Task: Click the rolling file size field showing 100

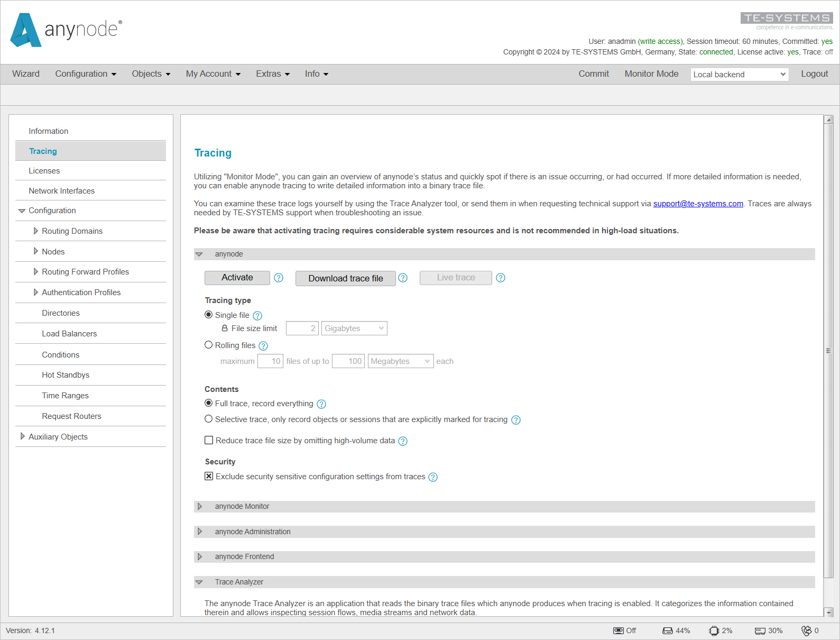Action: click(348, 361)
